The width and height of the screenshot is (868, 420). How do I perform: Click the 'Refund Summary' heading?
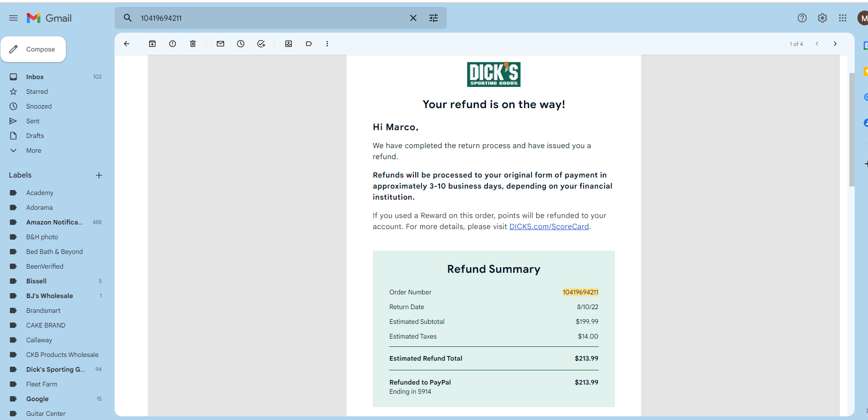pyautogui.click(x=494, y=269)
